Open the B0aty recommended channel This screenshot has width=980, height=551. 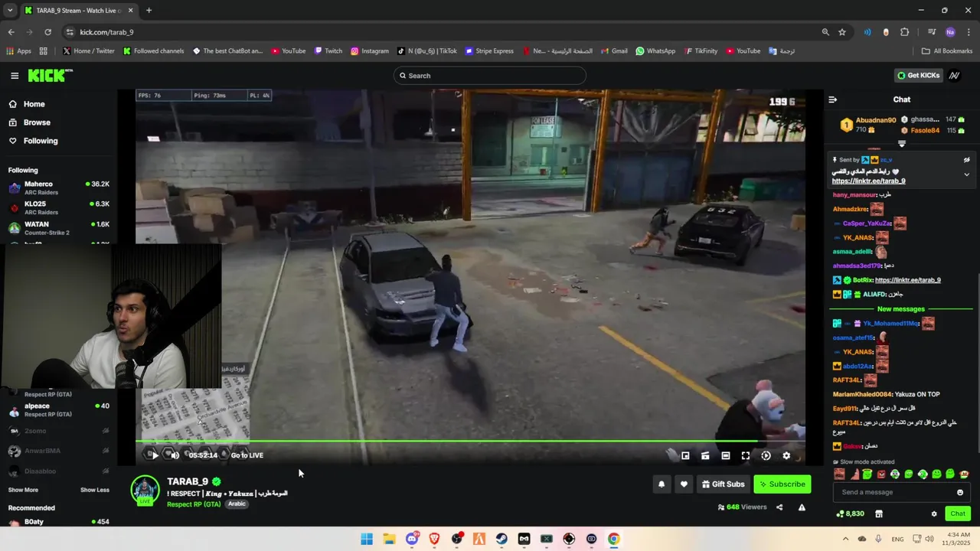(x=58, y=522)
